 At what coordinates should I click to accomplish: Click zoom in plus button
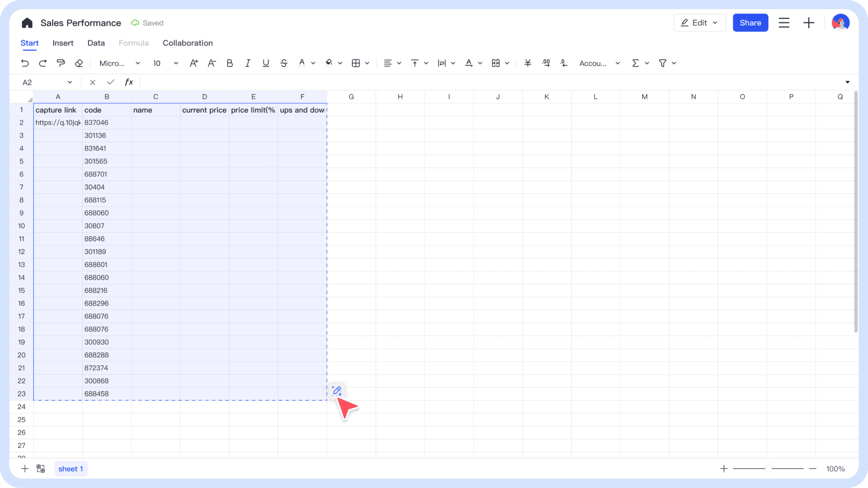[724, 469]
